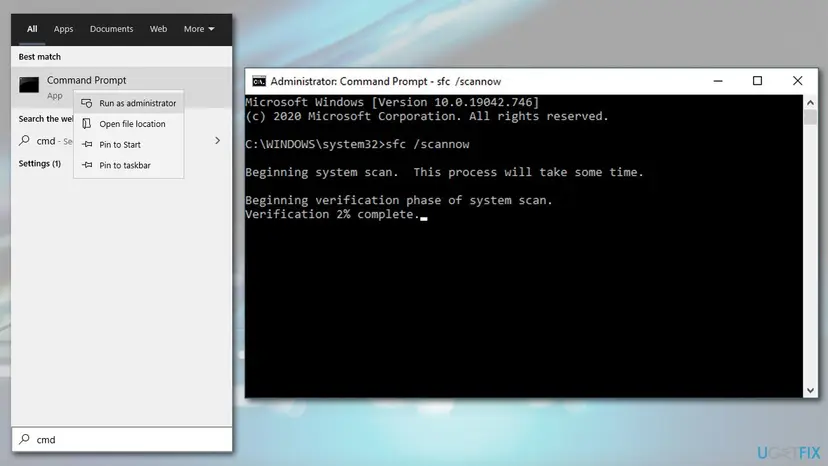The image size is (828, 466).
Task: Click the magnifier icon beside cmd web suggestion
Action: click(24, 141)
